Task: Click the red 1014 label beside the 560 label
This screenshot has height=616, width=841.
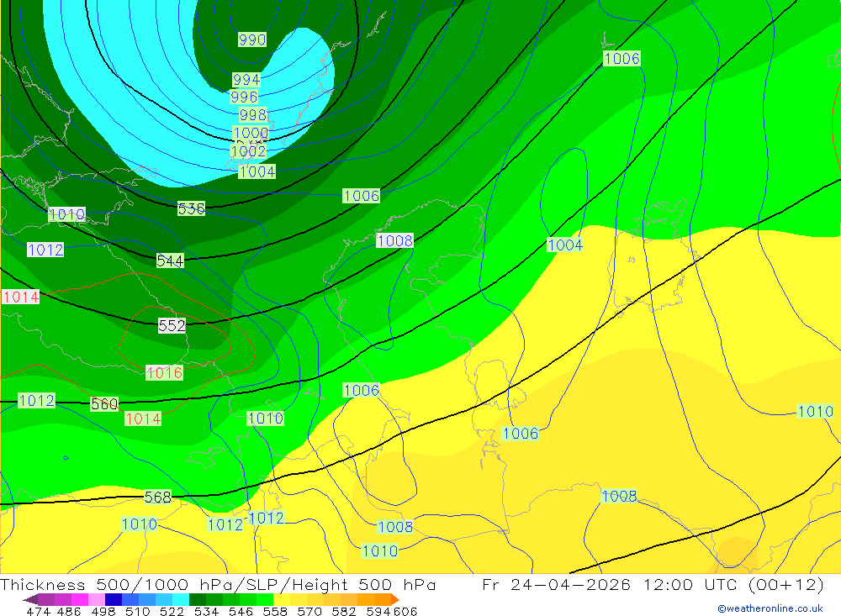Action: pos(143,419)
